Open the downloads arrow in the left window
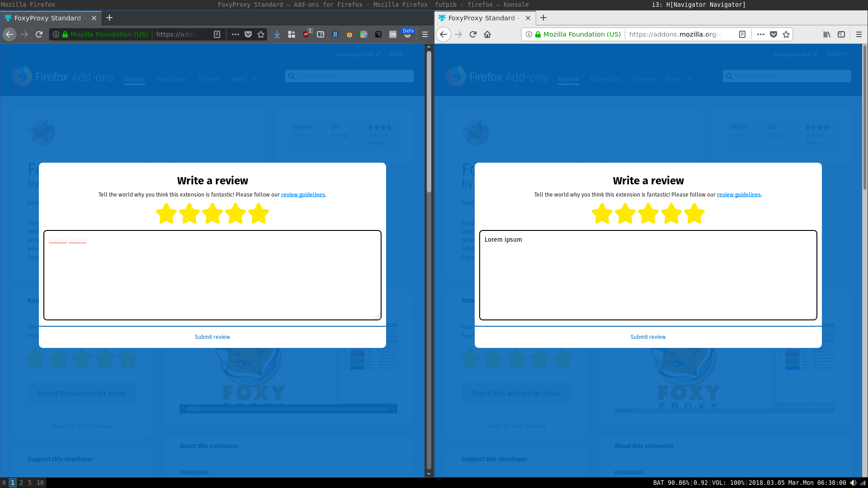The width and height of the screenshot is (868, 488). [x=277, y=34]
